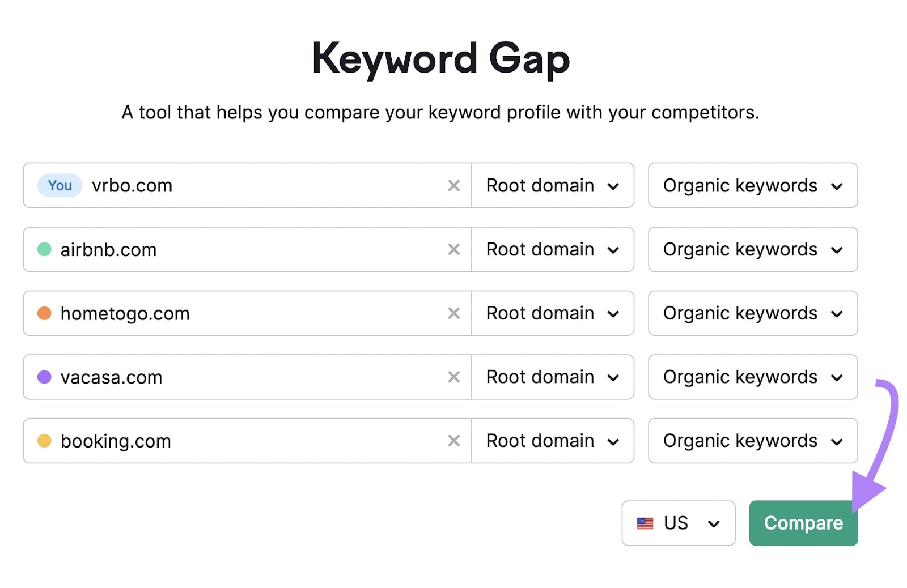Open Organic keywords dropdown for airbnb.com

pos(752,249)
